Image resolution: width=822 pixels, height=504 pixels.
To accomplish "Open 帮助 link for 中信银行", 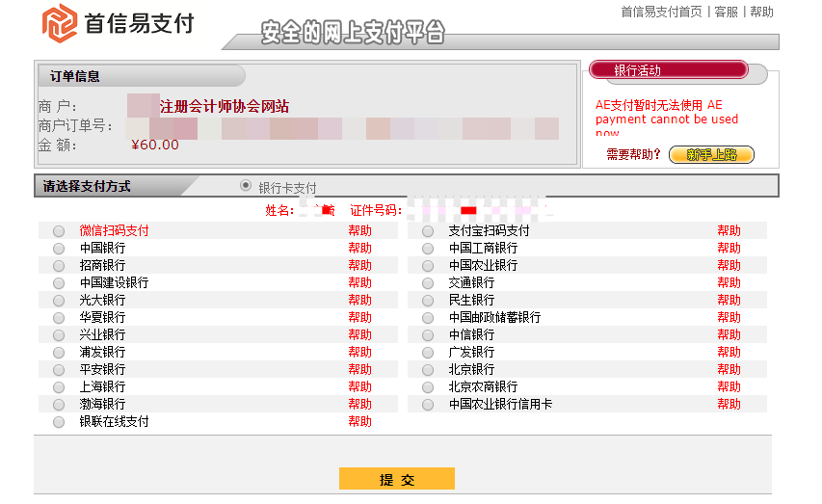I will (729, 334).
